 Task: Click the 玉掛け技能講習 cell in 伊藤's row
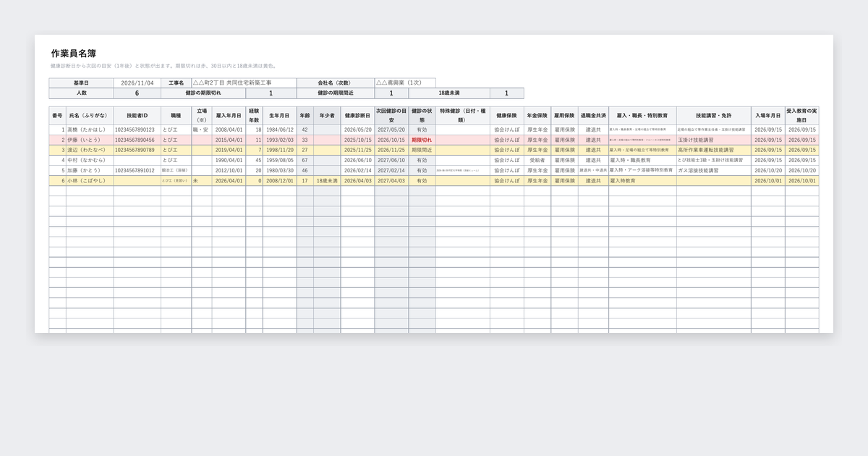tap(713, 140)
